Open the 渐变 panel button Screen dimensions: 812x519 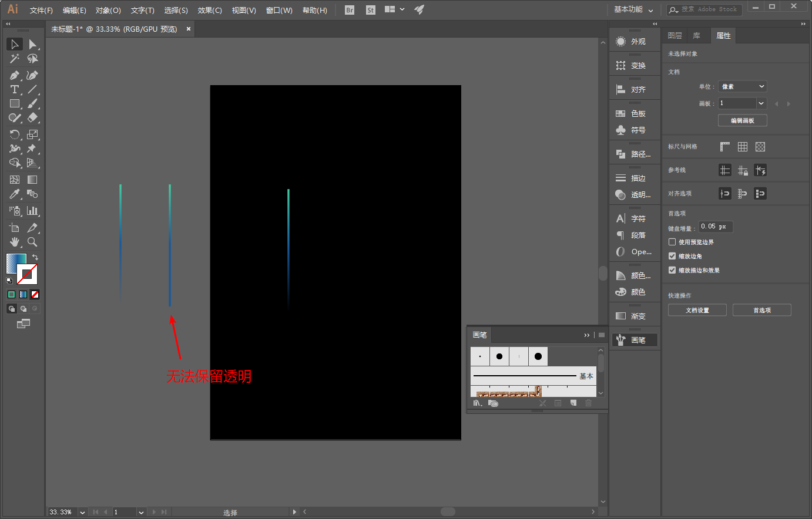[635, 316]
